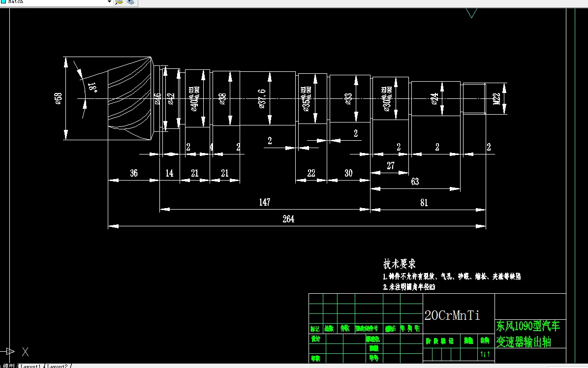Select the 264 overall length dimension
The height and width of the screenshot is (368, 588).
pyautogui.click(x=288, y=219)
